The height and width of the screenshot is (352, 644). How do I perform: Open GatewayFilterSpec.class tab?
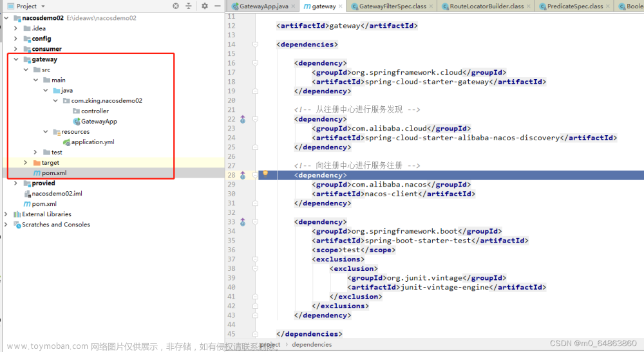(393, 6)
